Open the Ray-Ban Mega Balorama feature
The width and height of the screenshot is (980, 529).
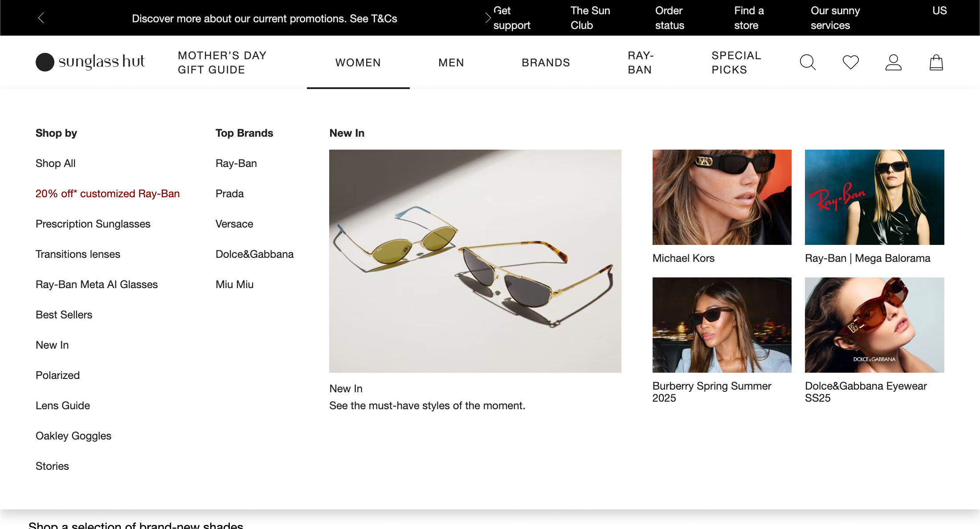[x=874, y=197]
